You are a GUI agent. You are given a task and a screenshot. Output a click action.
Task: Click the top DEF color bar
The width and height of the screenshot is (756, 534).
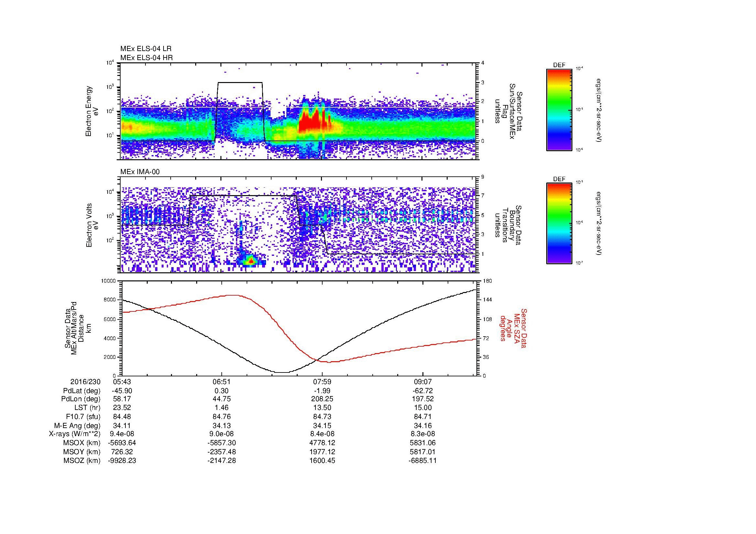click(559, 110)
